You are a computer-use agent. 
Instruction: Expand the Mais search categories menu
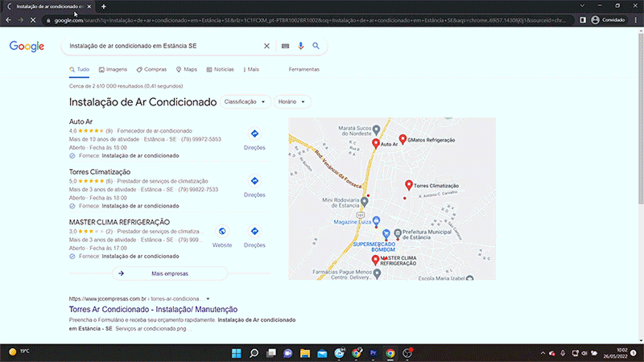[251, 69]
